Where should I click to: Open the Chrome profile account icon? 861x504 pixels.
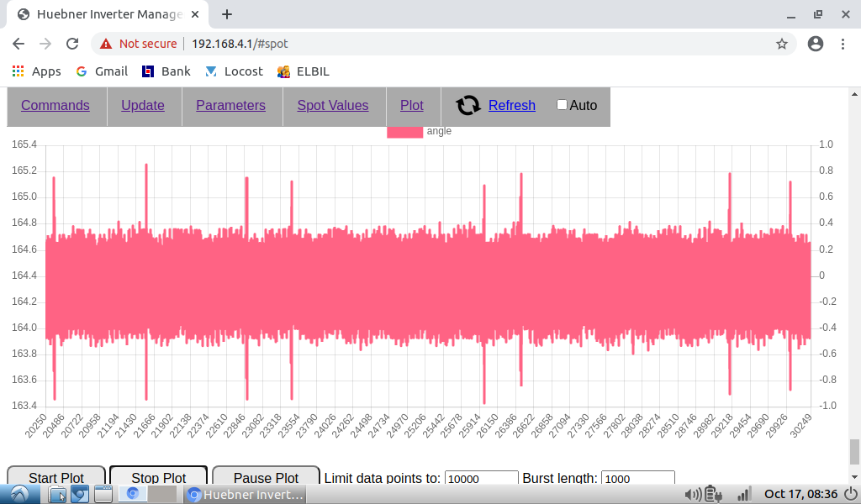click(815, 44)
